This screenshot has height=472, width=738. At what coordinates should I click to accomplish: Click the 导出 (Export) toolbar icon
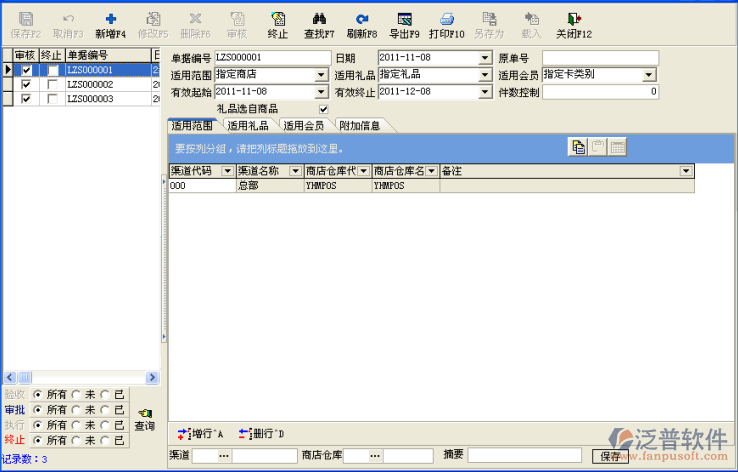tap(404, 19)
